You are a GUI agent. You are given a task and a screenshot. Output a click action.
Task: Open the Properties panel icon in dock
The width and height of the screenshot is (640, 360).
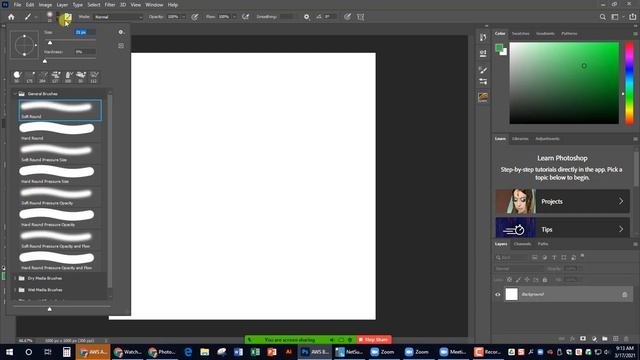click(x=483, y=53)
